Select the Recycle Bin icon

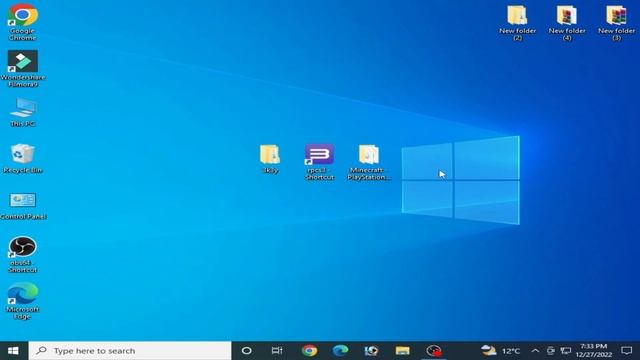click(x=23, y=158)
